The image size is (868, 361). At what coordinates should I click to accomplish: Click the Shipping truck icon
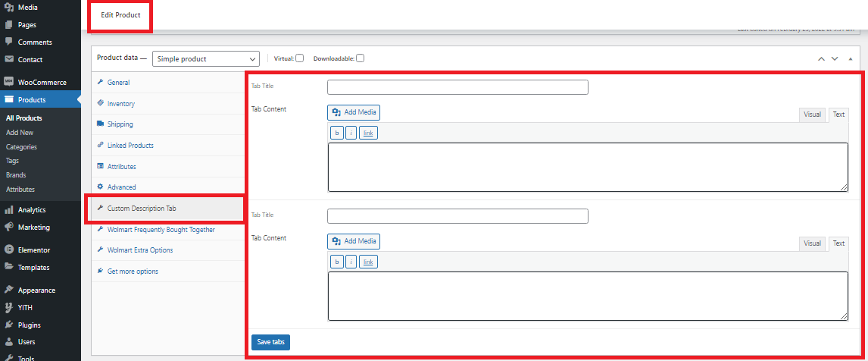(x=100, y=124)
